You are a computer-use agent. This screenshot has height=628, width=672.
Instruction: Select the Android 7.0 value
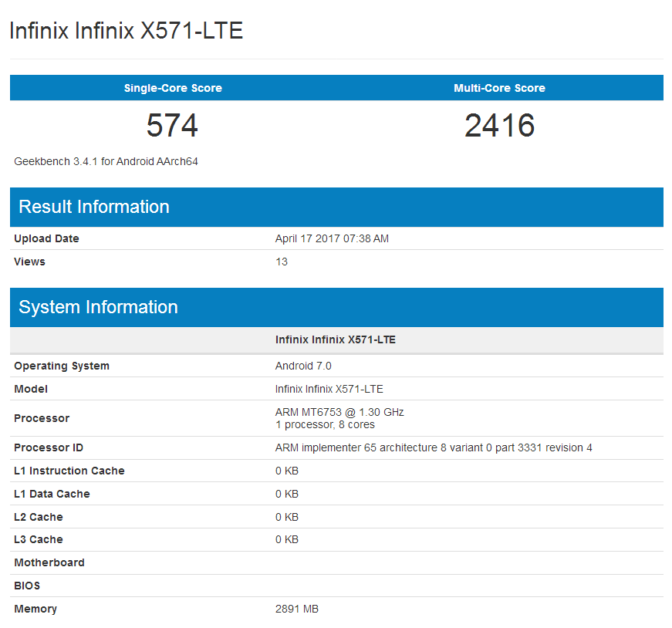pos(303,366)
